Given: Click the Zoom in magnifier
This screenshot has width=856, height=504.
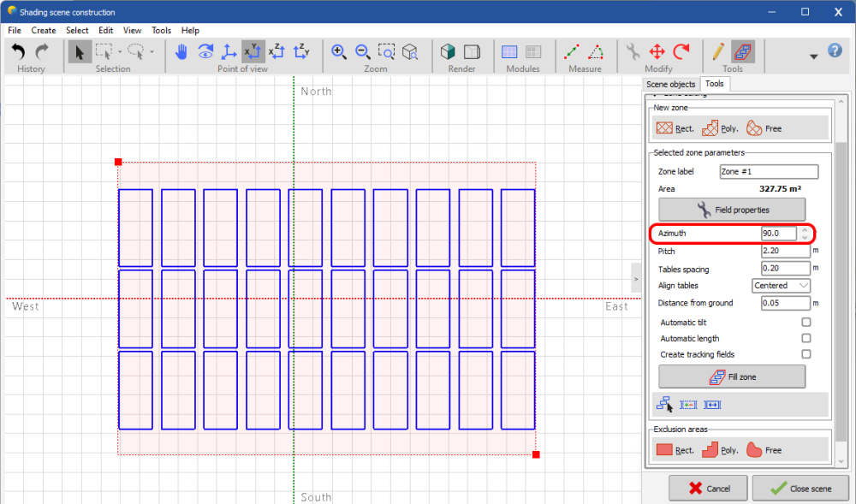Looking at the screenshot, I should 339,52.
